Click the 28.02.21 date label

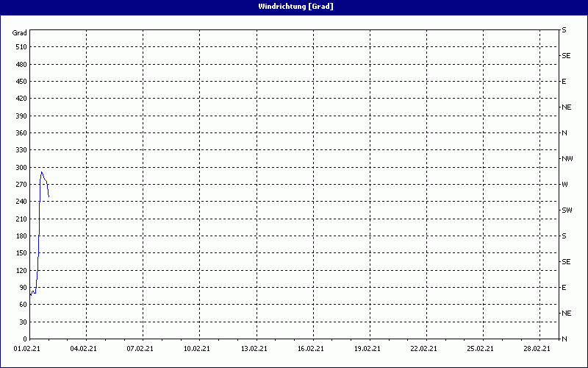click(x=537, y=349)
